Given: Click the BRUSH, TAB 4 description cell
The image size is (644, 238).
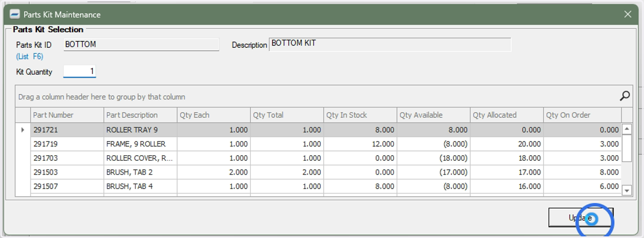Looking at the screenshot, I should click(141, 186).
